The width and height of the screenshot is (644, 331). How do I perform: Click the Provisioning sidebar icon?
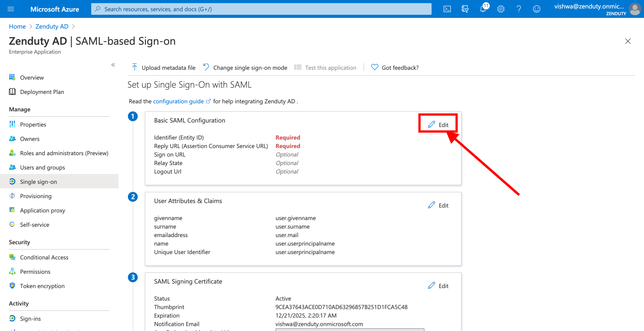tap(13, 196)
